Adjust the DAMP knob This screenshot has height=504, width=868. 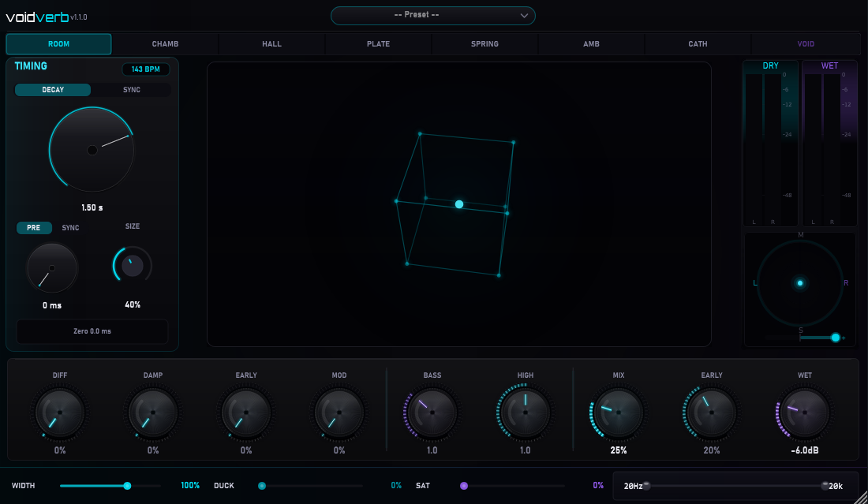153,412
